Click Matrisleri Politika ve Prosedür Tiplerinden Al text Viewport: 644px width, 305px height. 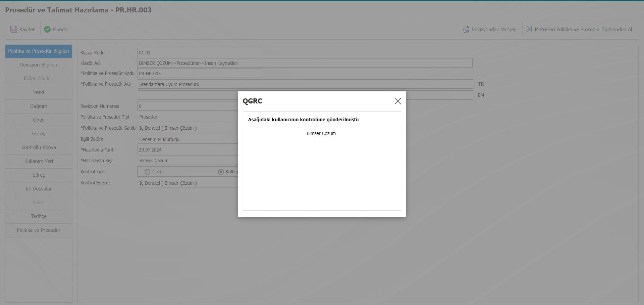click(583, 29)
